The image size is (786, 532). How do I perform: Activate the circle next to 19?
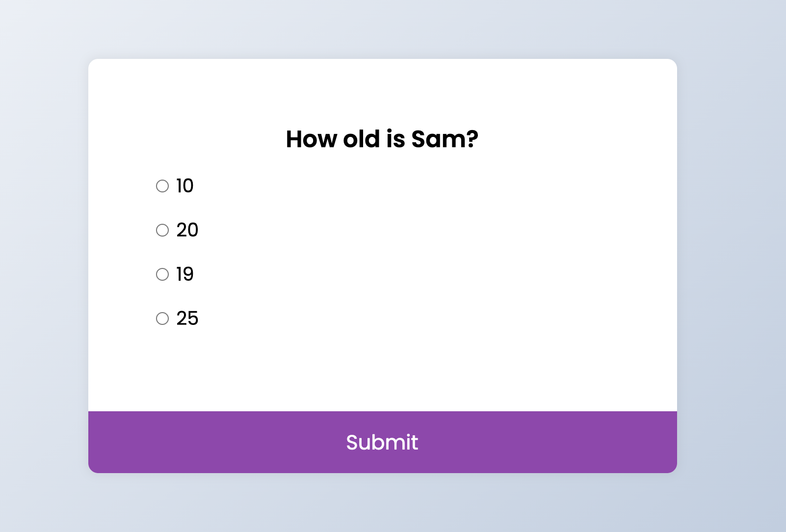pyautogui.click(x=162, y=274)
